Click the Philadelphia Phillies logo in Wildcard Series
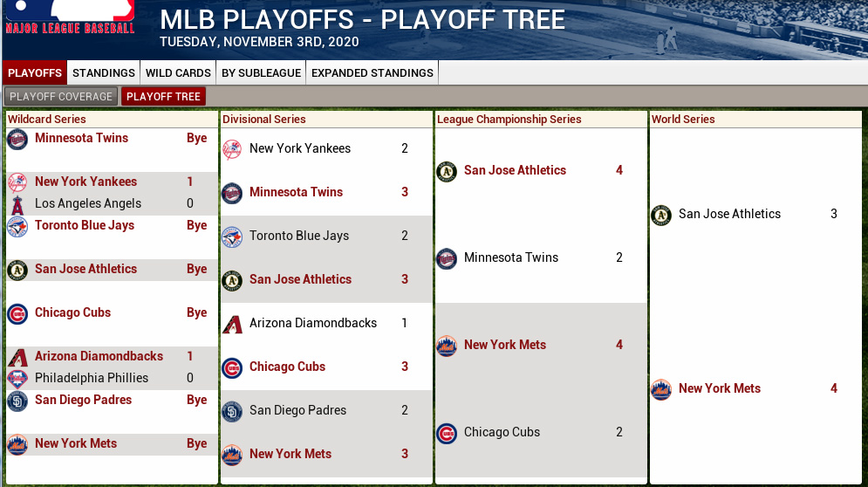The width and height of the screenshot is (868, 487). click(17, 379)
